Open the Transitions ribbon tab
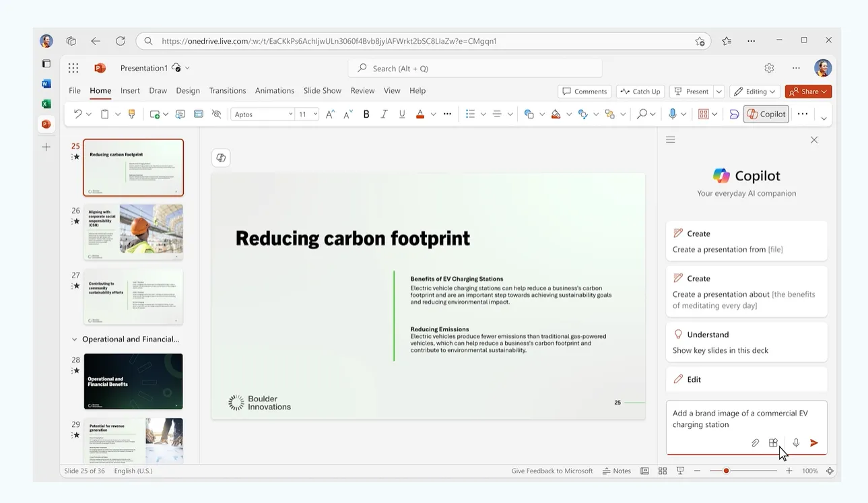Viewport: 868px width, 503px height. tap(228, 91)
